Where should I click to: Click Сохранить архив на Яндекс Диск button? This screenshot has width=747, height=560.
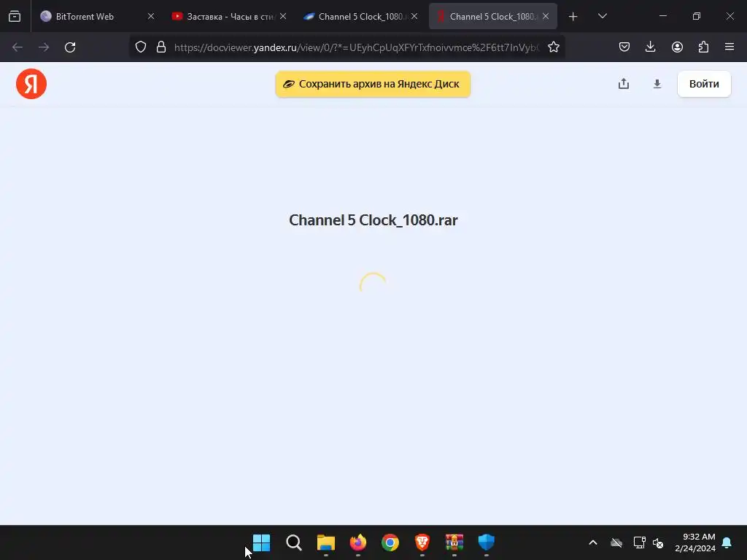tap(373, 84)
